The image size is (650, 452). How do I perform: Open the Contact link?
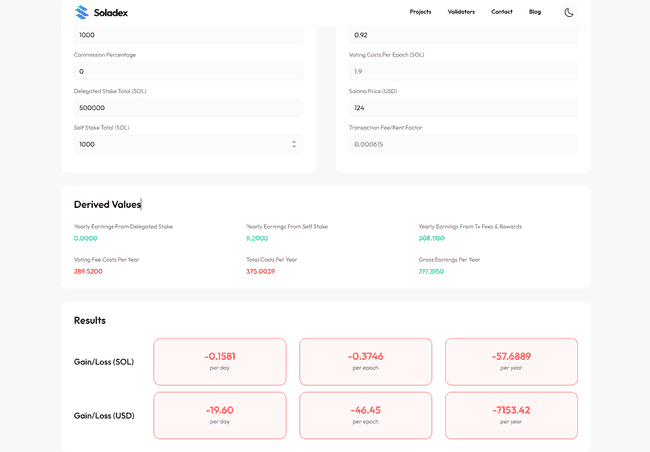pos(502,12)
